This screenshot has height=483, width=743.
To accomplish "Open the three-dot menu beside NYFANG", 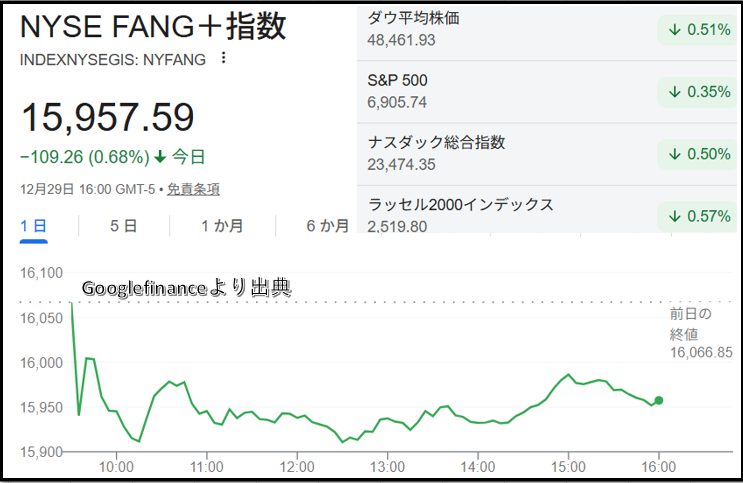I will (223, 58).
